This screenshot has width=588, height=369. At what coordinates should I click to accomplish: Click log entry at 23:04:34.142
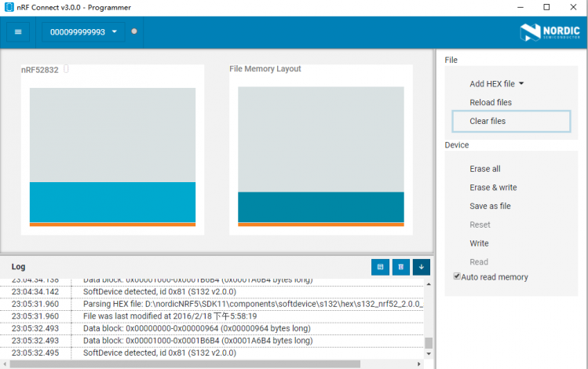(x=212, y=292)
